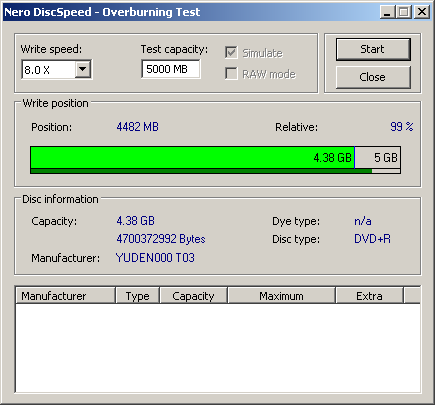Minimize the Overburning Test window

pyautogui.click(x=387, y=12)
